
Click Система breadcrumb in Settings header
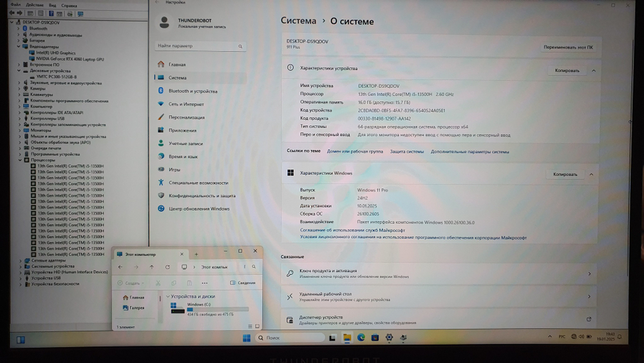299,21
